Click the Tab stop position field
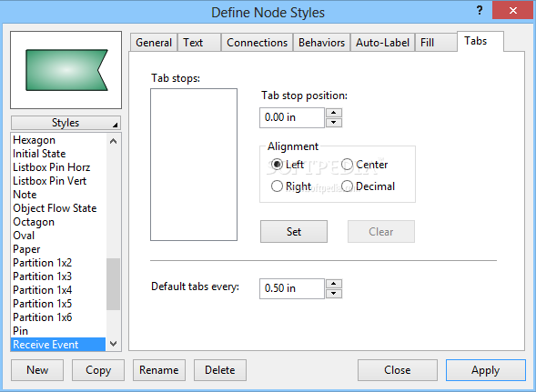The height and width of the screenshot is (392, 536). click(x=292, y=117)
